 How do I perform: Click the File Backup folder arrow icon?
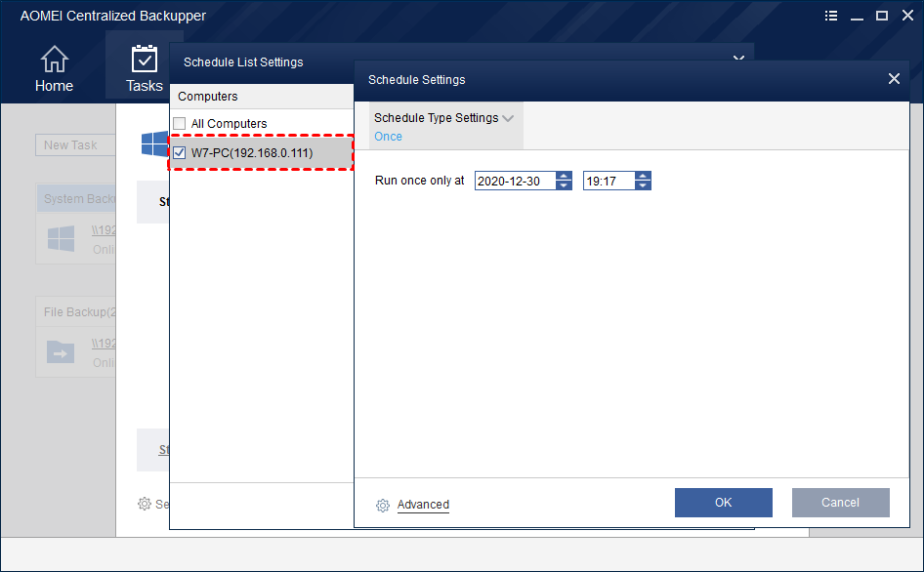point(61,352)
